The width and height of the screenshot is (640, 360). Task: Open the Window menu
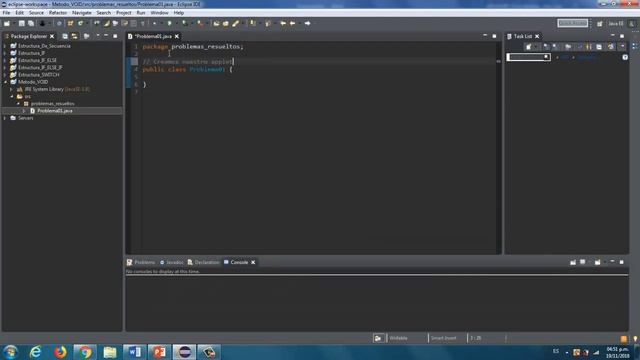coord(159,13)
